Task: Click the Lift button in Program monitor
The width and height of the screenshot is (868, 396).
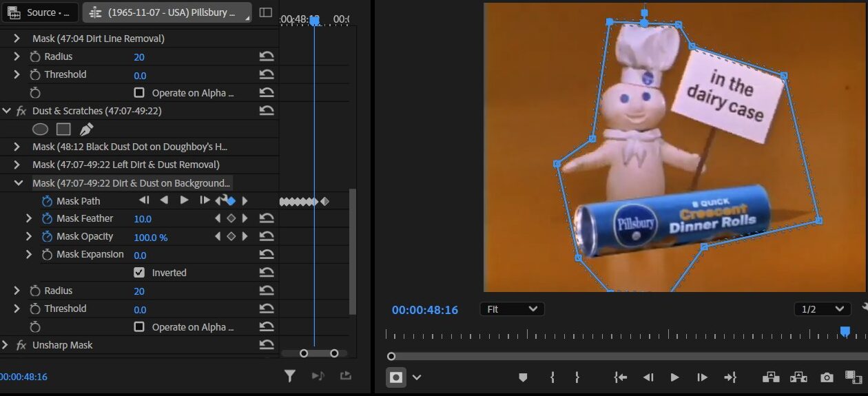Action: 770,377
